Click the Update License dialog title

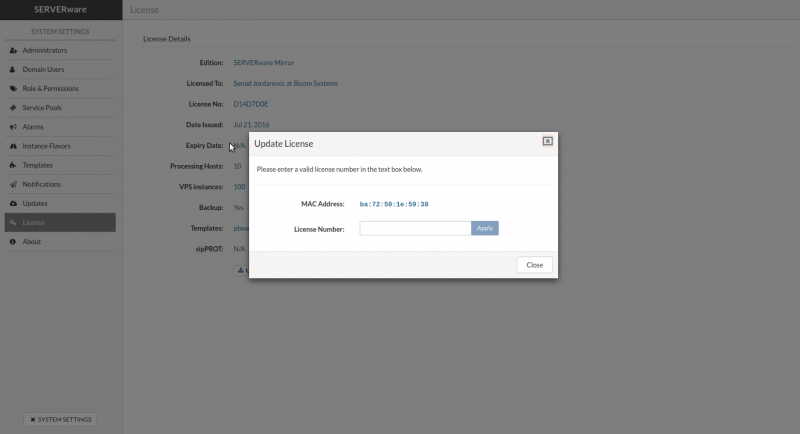(x=284, y=144)
